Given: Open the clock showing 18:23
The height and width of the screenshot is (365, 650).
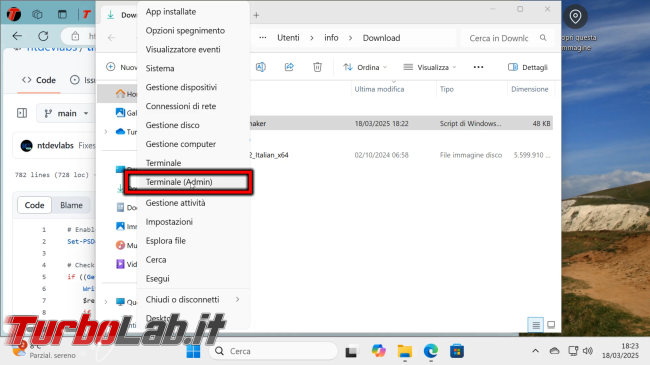Looking at the screenshot, I should pos(621,351).
